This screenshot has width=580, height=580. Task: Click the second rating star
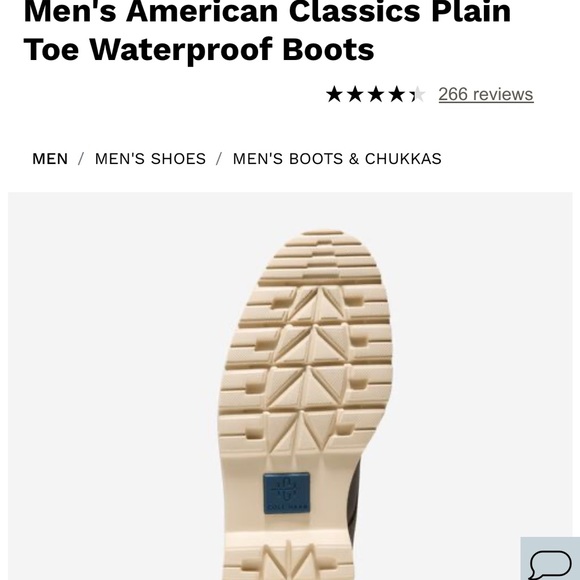pos(355,94)
